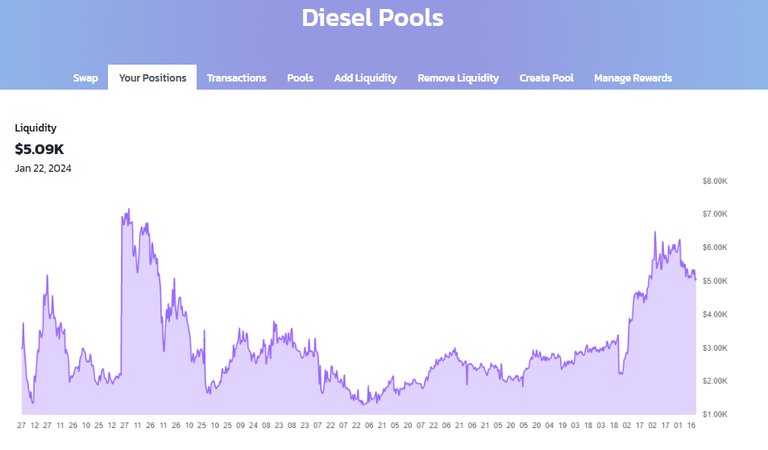Click the Diesel Pools title
This screenshot has height=450, width=768.
(372, 18)
